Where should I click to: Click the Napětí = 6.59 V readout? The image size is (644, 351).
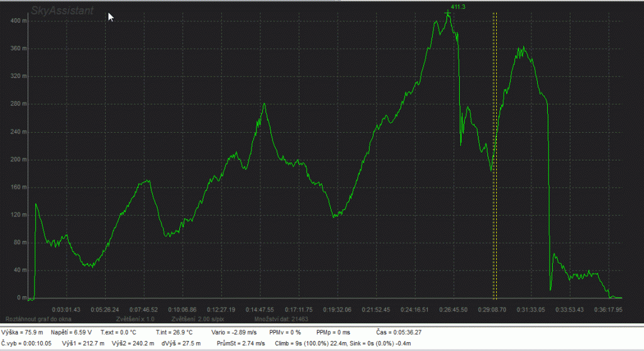point(73,332)
